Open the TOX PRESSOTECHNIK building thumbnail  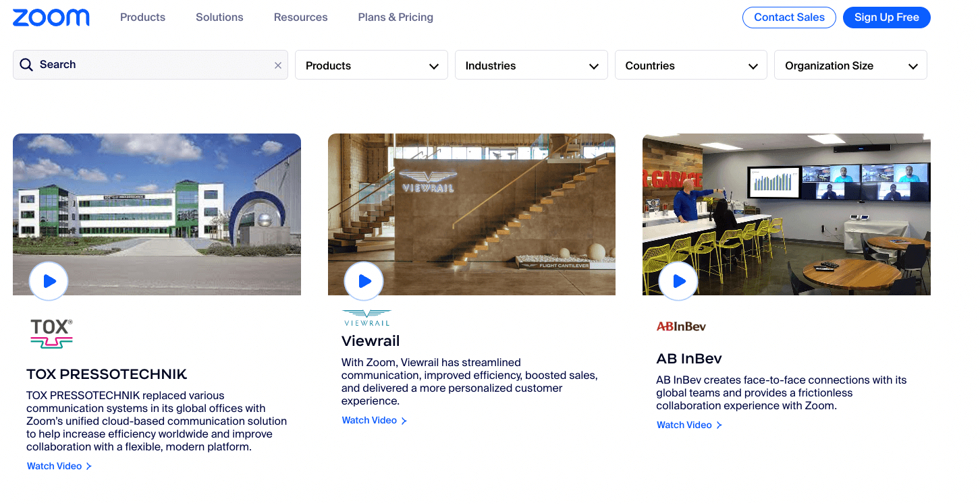click(157, 214)
